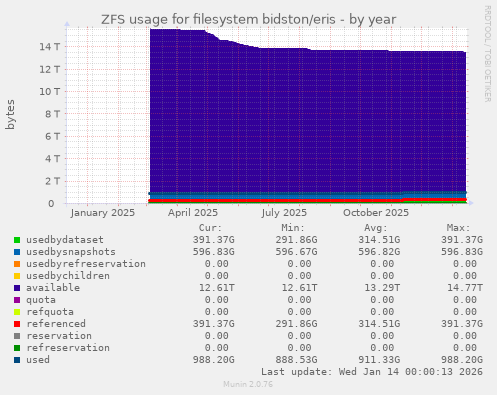This screenshot has height=395, width=497.
Task: Click the green usedbydataset legend swatch
Action: [x=17, y=240]
